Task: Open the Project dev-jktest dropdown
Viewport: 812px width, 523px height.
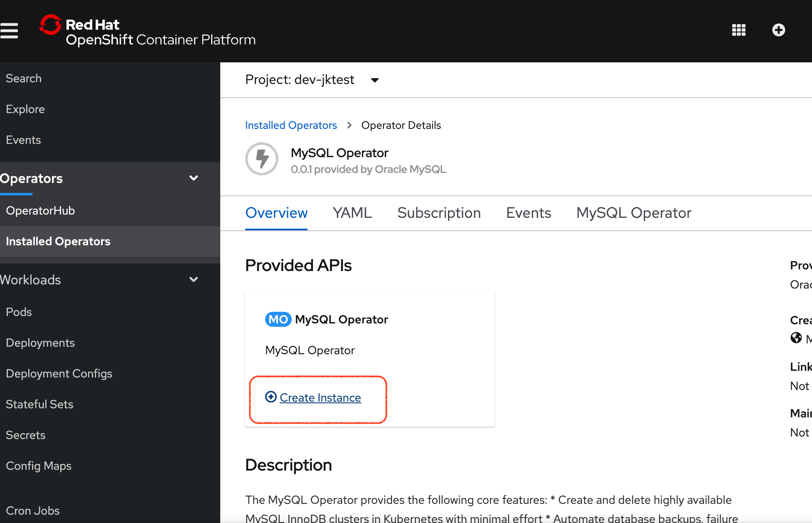Action: click(x=312, y=80)
